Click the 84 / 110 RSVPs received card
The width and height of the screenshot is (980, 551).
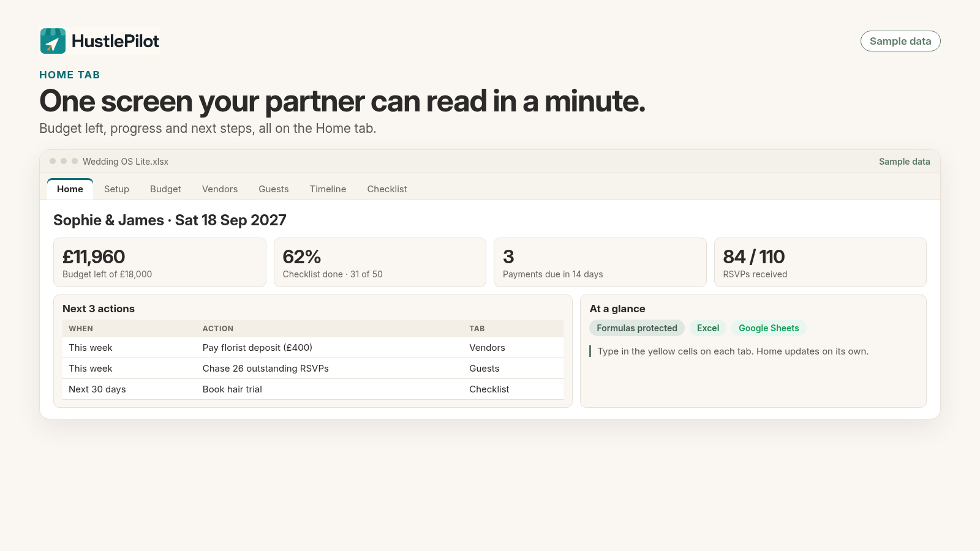coord(820,262)
